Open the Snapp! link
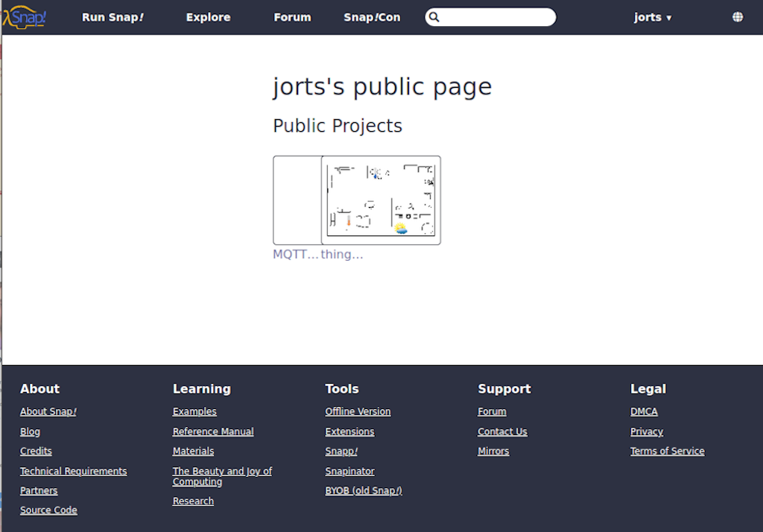The height and width of the screenshot is (532, 763). 341,452
